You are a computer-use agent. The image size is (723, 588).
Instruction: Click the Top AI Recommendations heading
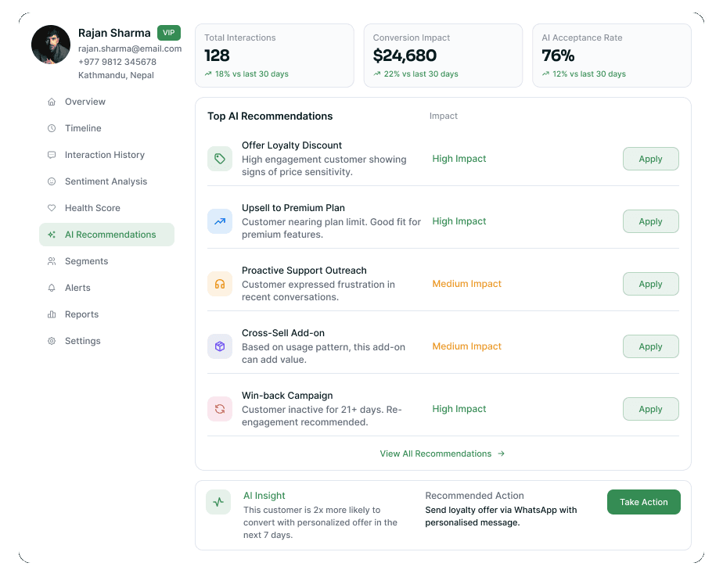270,117
